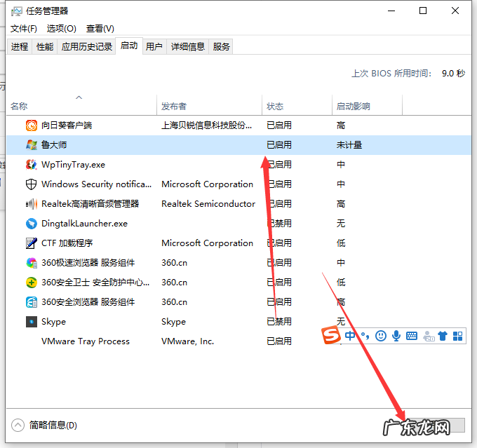The width and height of the screenshot is (477, 448).
Task: Maximize the Task Manager window
Action: (x=423, y=11)
